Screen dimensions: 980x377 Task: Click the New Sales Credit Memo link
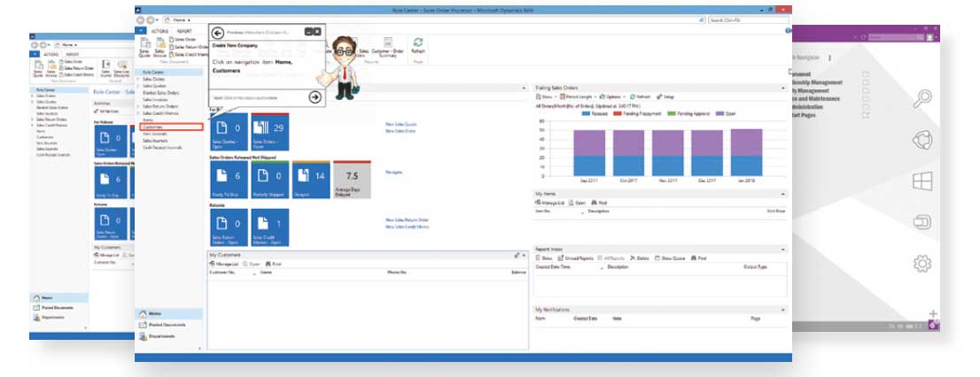pos(407,227)
